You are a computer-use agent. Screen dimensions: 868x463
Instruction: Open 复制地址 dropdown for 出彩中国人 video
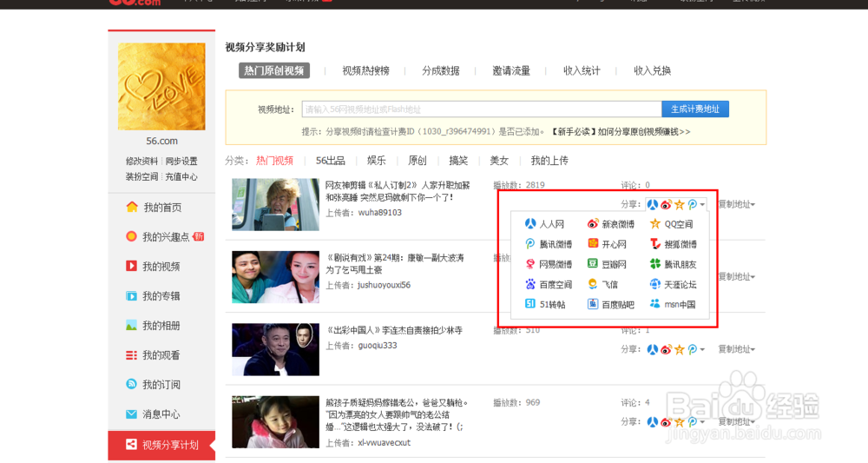pyautogui.click(x=737, y=349)
